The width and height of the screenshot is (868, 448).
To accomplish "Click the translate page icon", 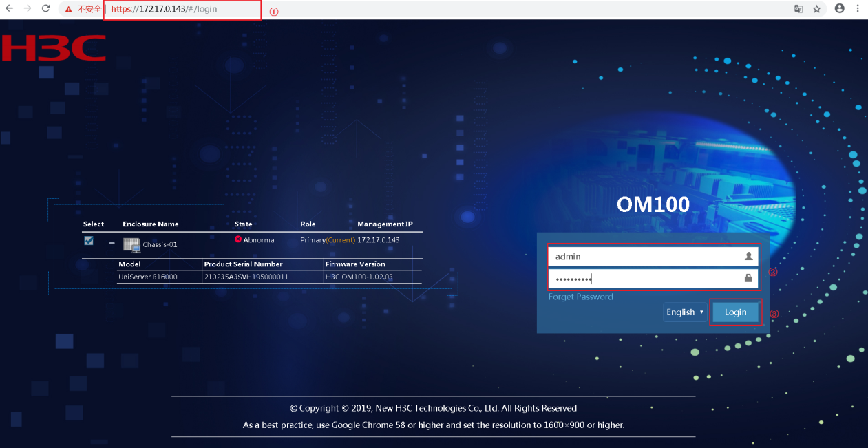I will coord(798,9).
